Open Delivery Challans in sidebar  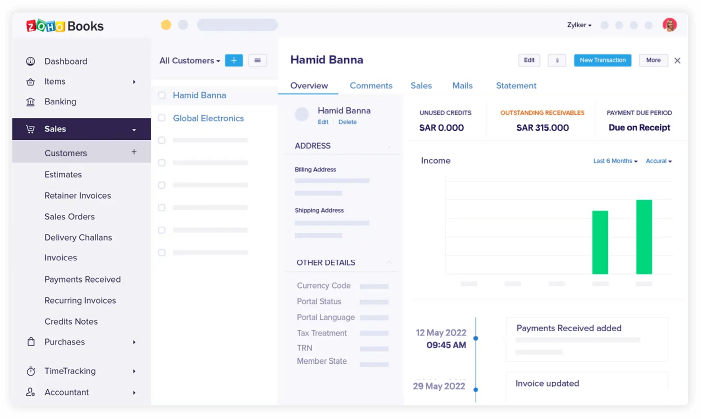78,237
